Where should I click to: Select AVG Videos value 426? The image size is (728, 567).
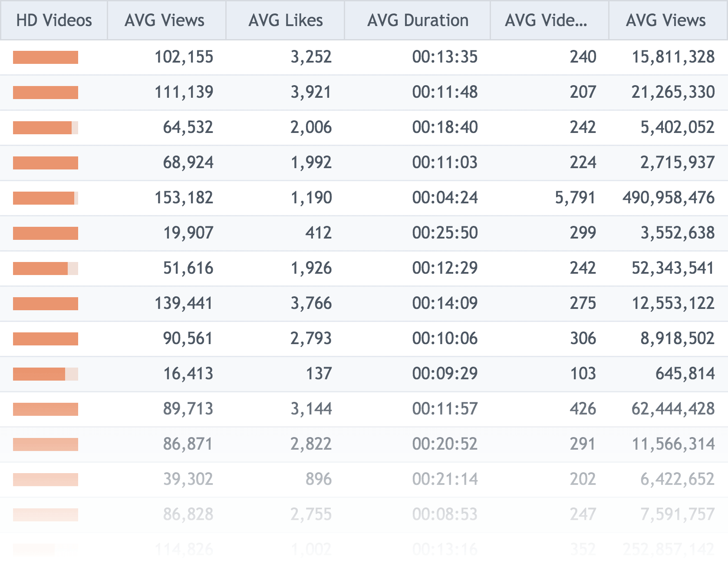(583, 409)
